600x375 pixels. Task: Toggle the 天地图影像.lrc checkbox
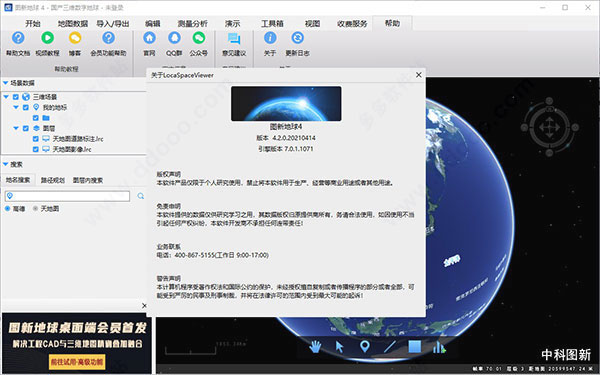pos(36,149)
